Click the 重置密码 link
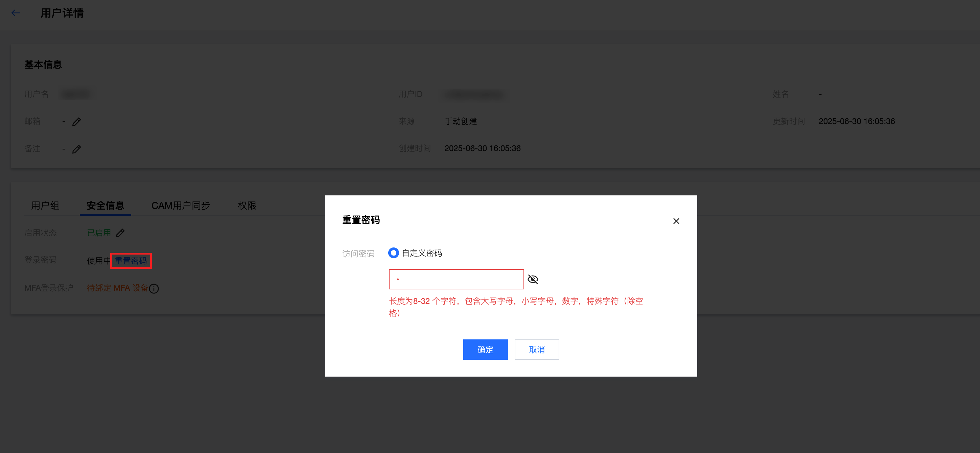 [x=131, y=261]
